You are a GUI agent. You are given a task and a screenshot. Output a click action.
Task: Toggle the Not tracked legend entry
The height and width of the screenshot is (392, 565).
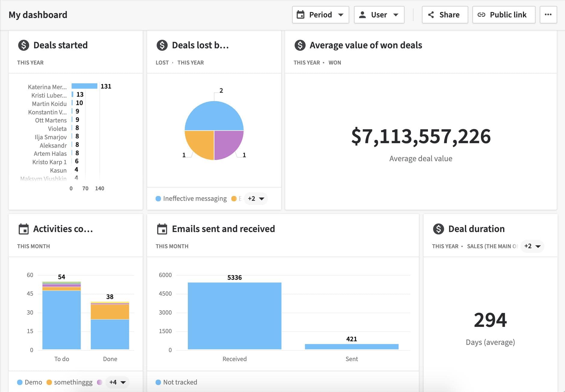pyautogui.click(x=176, y=382)
